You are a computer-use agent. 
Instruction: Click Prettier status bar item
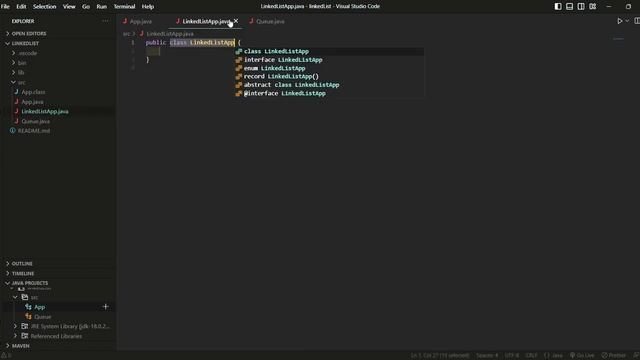click(613, 356)
